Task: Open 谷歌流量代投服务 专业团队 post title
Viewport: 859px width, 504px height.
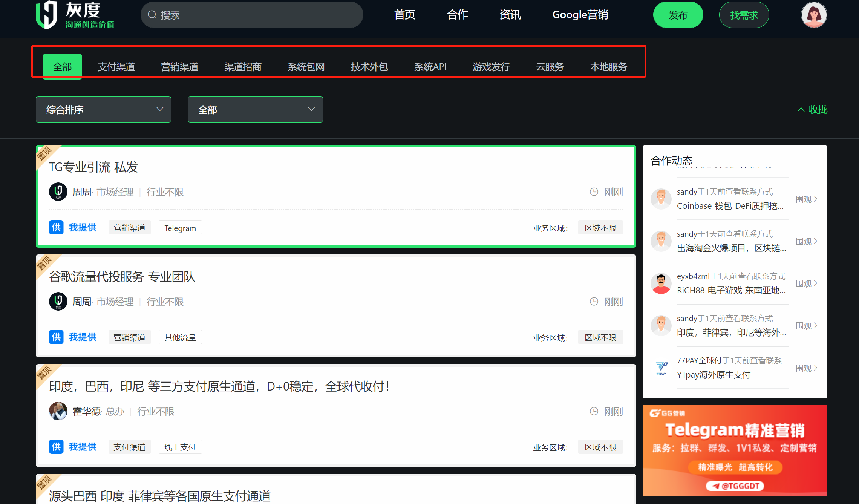Action: tap(122, 276)
